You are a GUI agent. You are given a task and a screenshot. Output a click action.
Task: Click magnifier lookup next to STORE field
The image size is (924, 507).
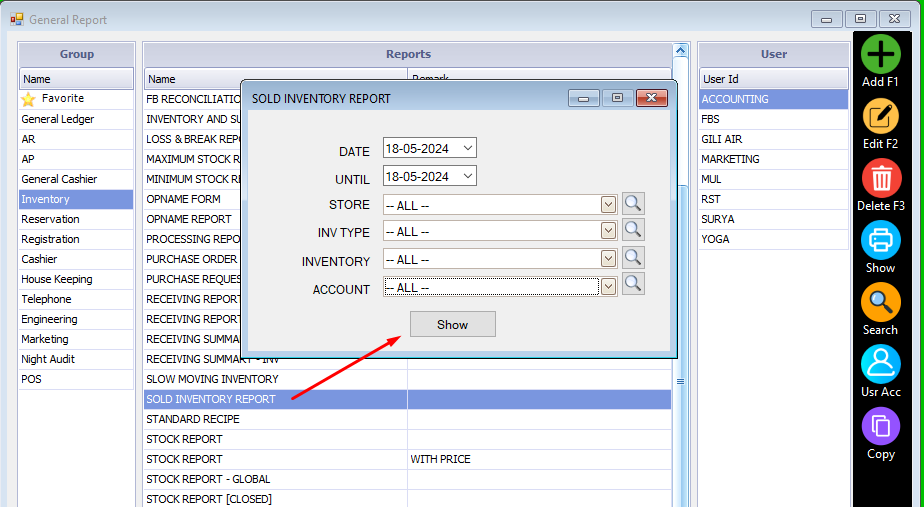633,203
